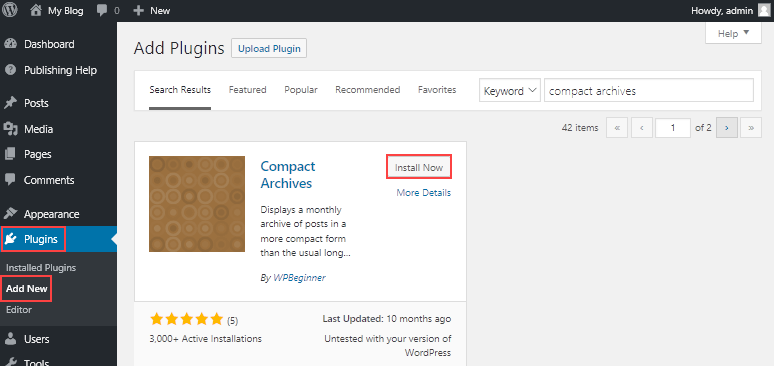
Task: Open the WordPress logo menu
Action: click(10, 10)
